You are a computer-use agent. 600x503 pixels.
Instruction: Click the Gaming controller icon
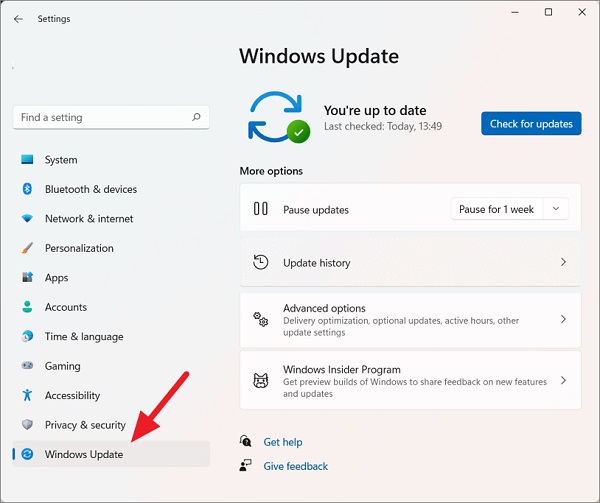[27, 366]
